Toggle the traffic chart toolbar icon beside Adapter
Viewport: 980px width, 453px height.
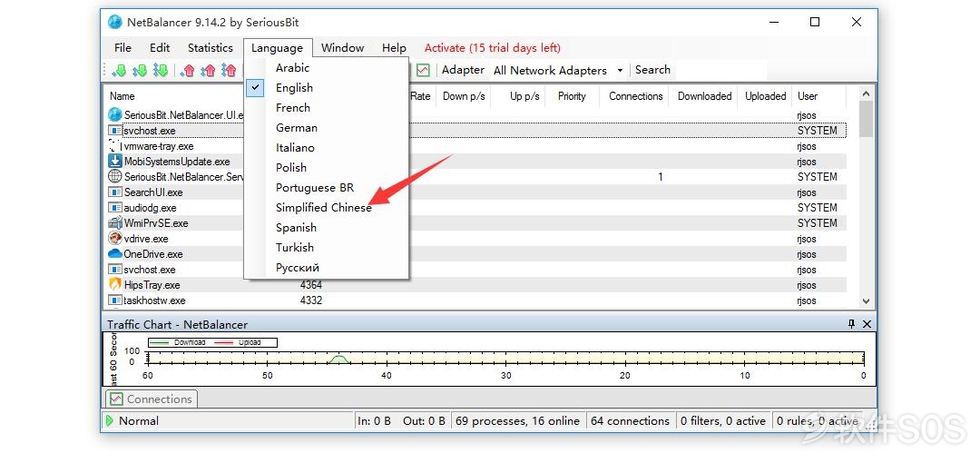tap(423, 70)
